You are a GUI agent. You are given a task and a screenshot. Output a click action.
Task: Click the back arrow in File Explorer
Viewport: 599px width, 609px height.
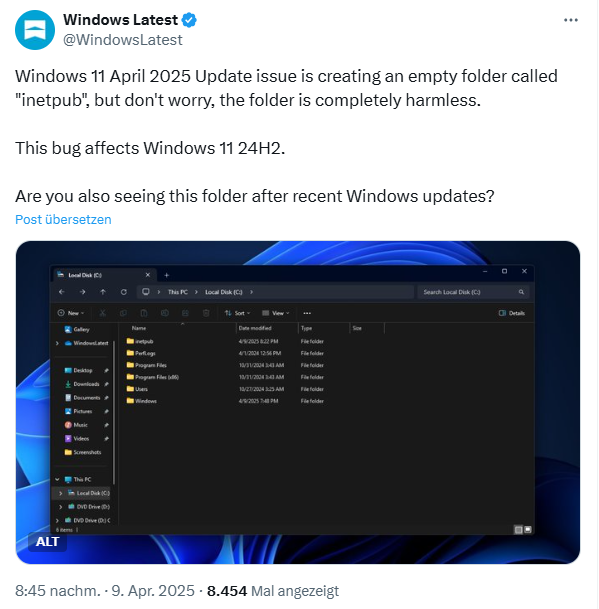(x=62, y=292)
